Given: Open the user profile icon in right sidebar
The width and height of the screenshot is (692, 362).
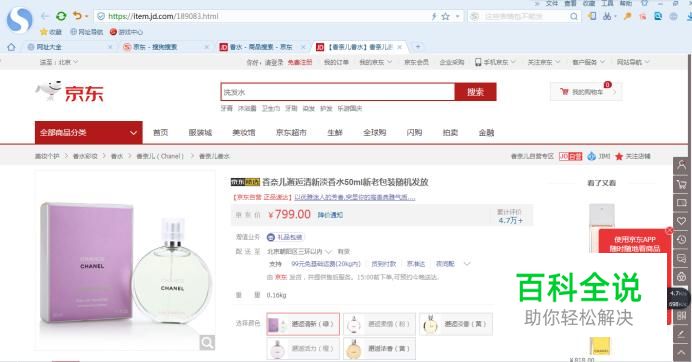Looking at the screenshot, I should [682, 165].
